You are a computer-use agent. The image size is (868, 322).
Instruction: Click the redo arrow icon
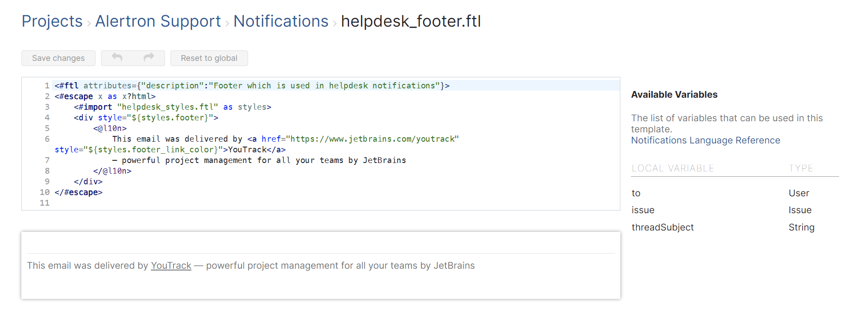pyautogui.click(x=149, y=58)
